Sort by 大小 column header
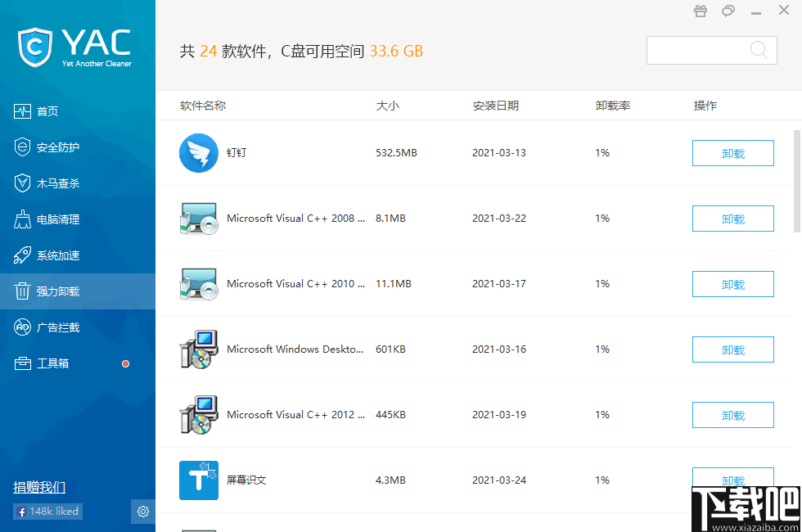This screenshot has height=532, width=802. (x=388, y=106)
